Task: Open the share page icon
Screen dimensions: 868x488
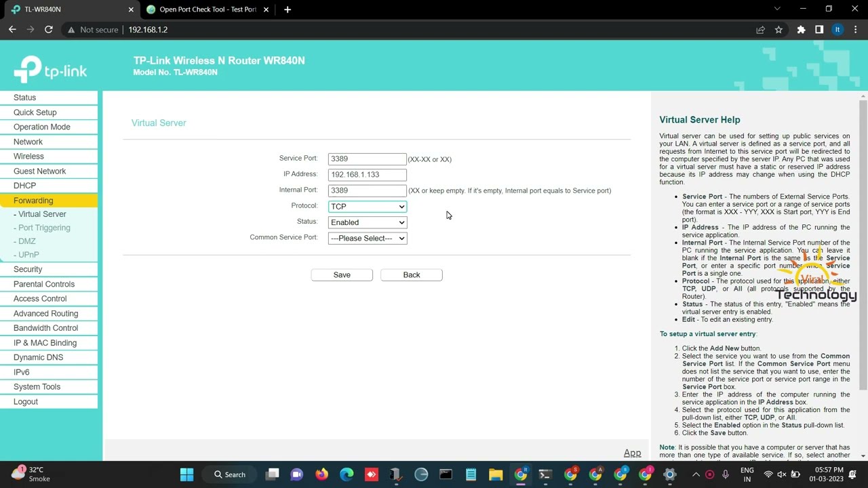Action: click(760, 30)
